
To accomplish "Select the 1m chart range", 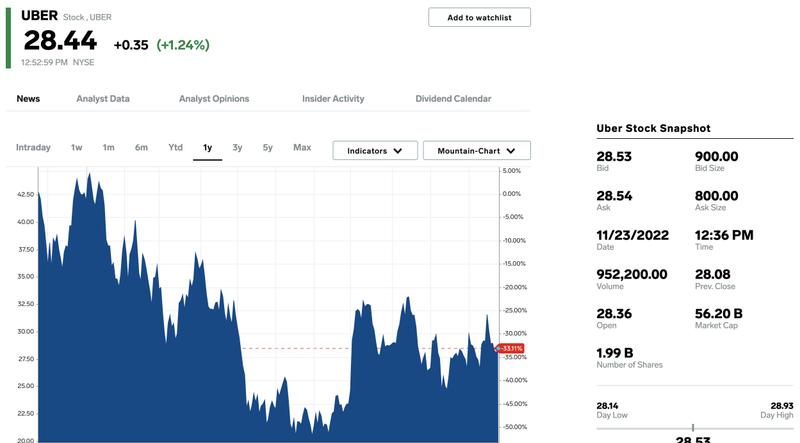I will point(108,147).
